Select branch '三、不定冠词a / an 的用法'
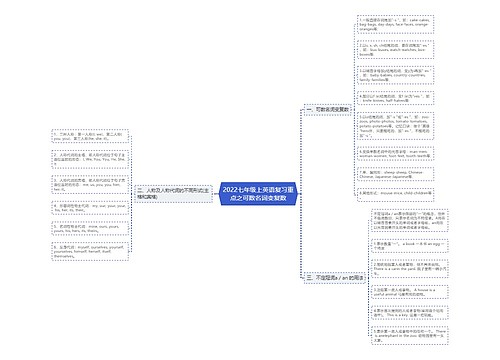 (x=335, y=277)
